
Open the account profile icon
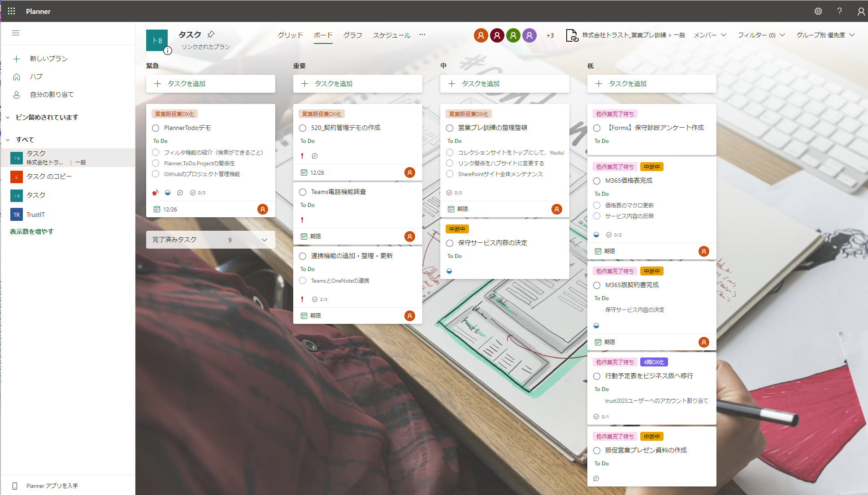pos(861,11)
